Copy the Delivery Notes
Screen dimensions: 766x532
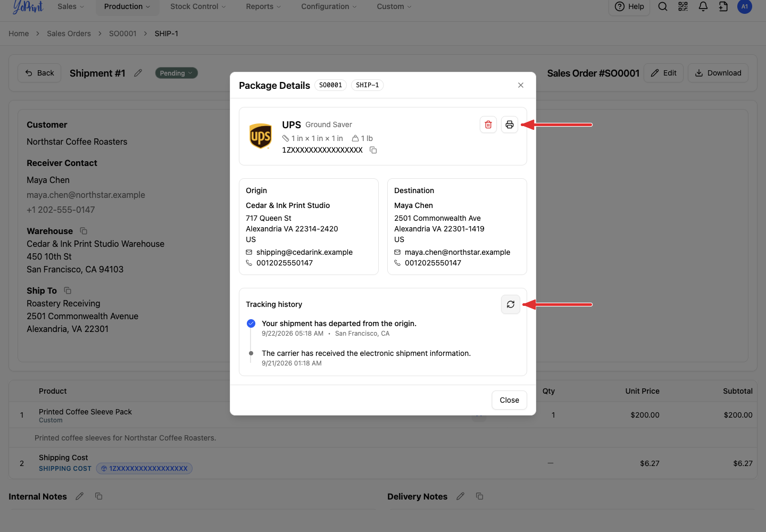(480, 496)
